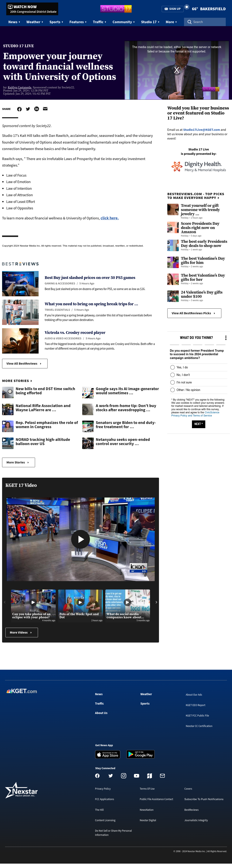Select 'I'm not sure' poll option
This screenshot has width=232, height=868.
tap(173, 382)
